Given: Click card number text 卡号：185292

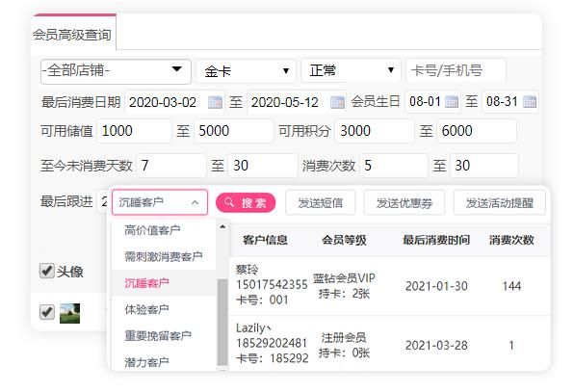Looking at the screenshot, I should [272, 358].
